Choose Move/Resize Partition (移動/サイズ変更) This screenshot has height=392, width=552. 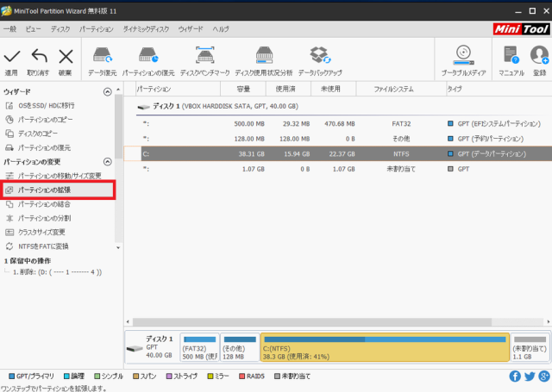click(53, 176)
